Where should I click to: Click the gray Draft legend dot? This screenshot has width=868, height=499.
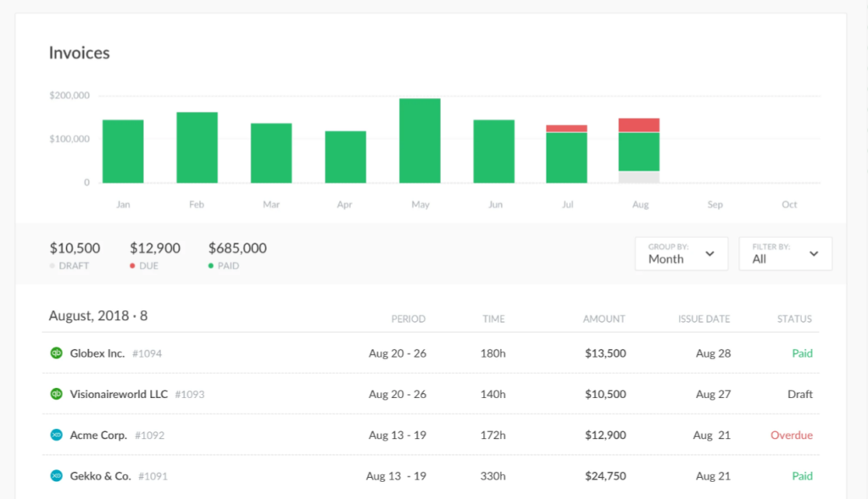[53, 266]
